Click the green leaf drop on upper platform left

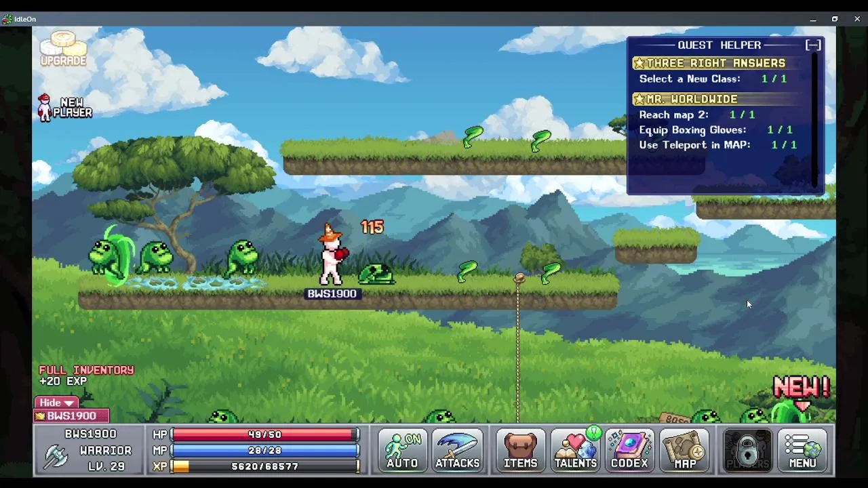pos(473,136)
